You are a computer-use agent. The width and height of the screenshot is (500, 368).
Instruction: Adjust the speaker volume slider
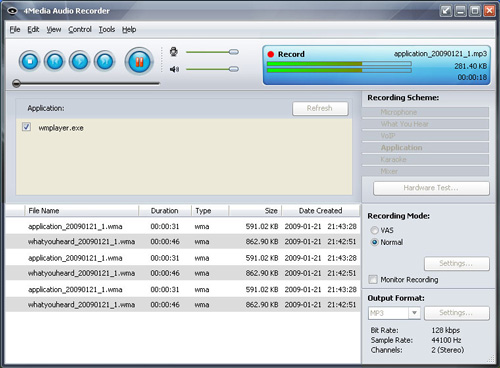pos(212,69)
